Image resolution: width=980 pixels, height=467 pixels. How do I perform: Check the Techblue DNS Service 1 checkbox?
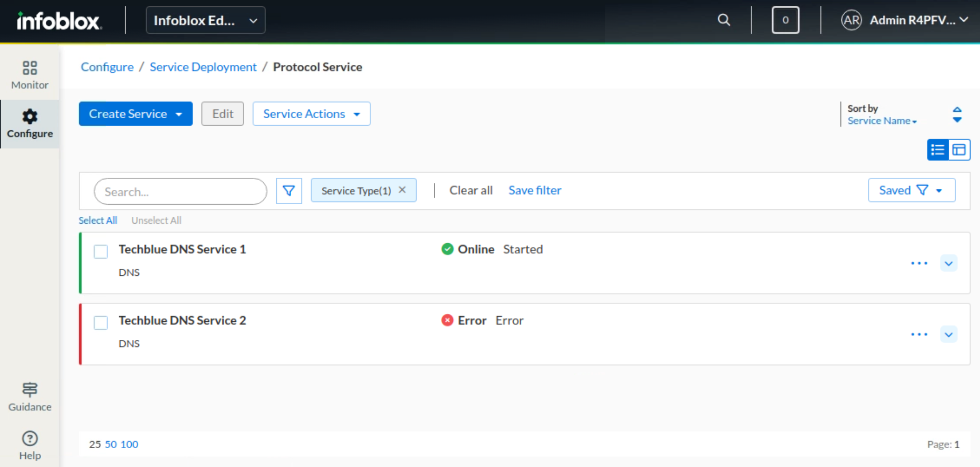click(x=101, y=251)
